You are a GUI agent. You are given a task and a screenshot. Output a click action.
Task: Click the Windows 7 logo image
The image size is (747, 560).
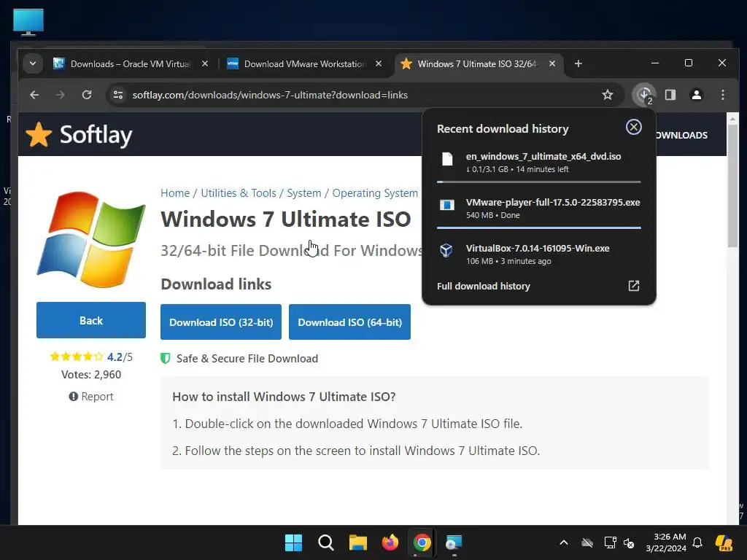coord(91,239)
